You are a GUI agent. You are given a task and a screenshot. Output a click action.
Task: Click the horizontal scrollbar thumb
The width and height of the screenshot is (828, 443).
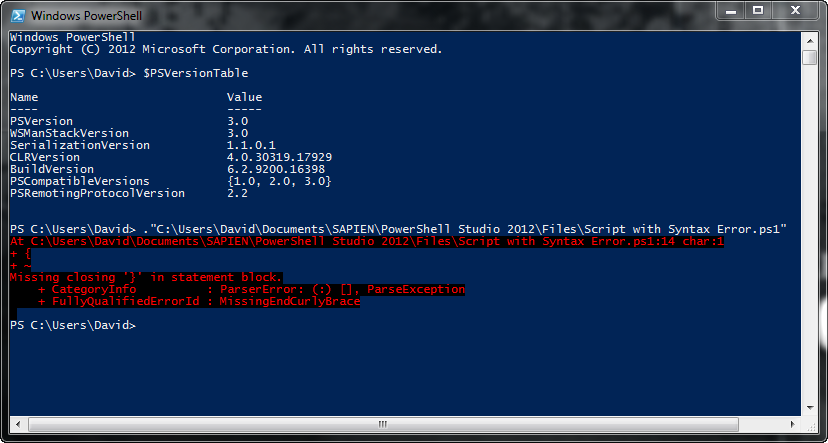pos(383,424)
